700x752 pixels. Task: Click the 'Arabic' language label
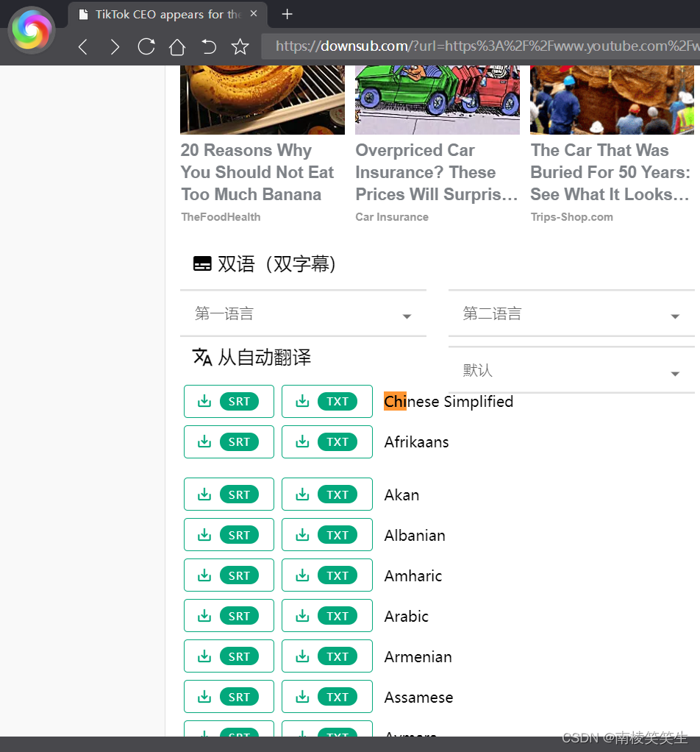point(407,617)
